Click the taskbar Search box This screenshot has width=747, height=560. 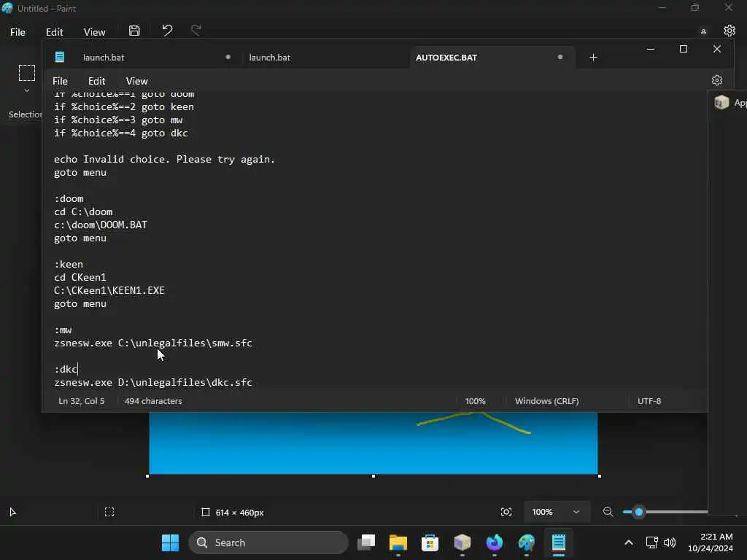click(268, 542)
